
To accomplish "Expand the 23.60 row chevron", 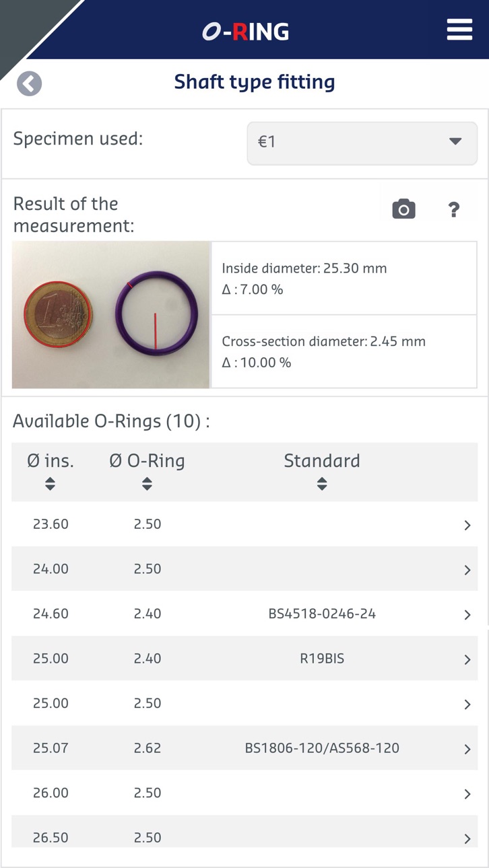I will 467,525.
